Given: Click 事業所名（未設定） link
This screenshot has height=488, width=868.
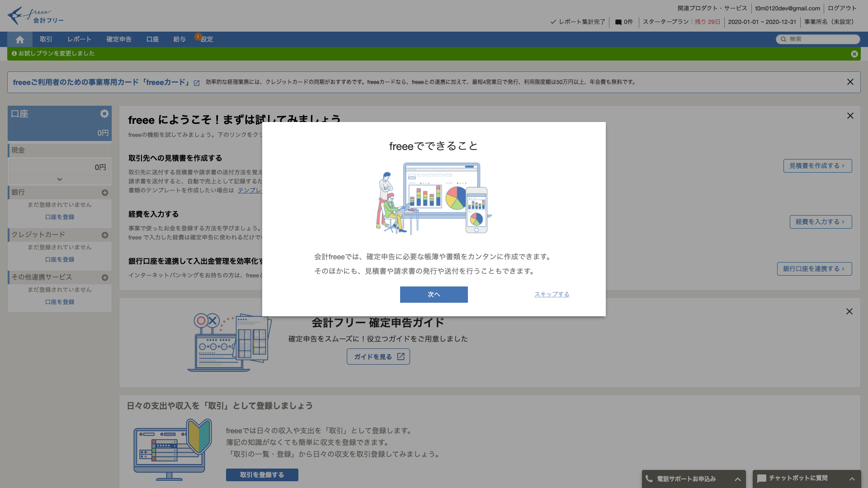Looking at the screenshot, I should click(830, 22).
